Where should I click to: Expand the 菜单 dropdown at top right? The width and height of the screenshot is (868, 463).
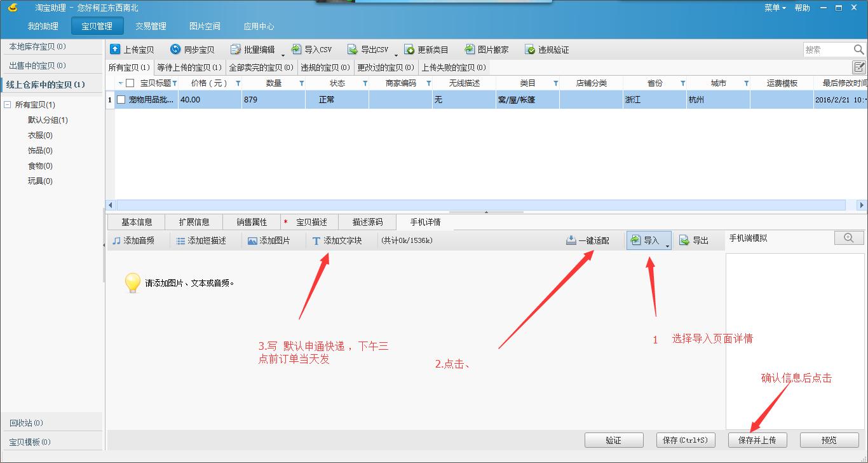click(774, 8)
